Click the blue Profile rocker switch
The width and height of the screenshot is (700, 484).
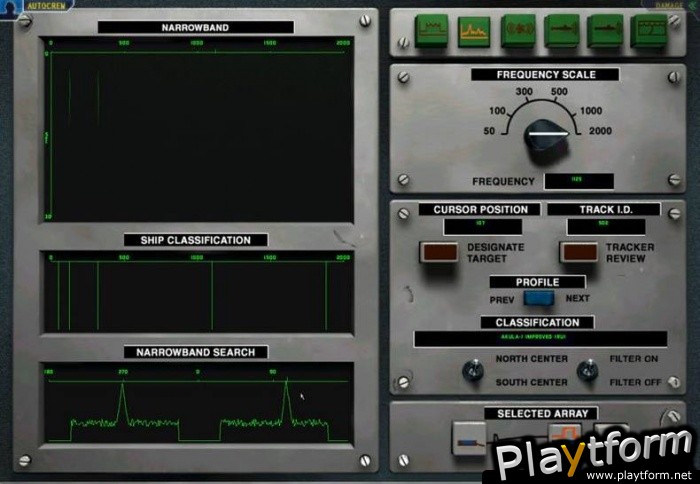[539, 298]
